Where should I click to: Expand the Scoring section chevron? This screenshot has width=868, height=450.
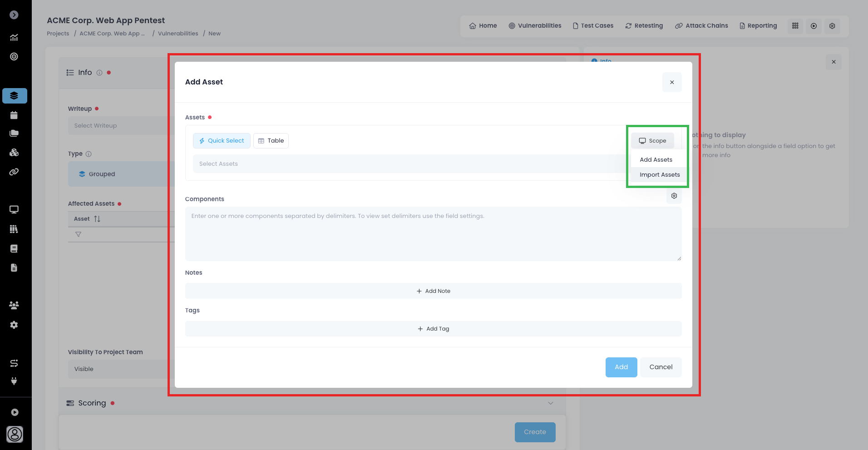550,403
